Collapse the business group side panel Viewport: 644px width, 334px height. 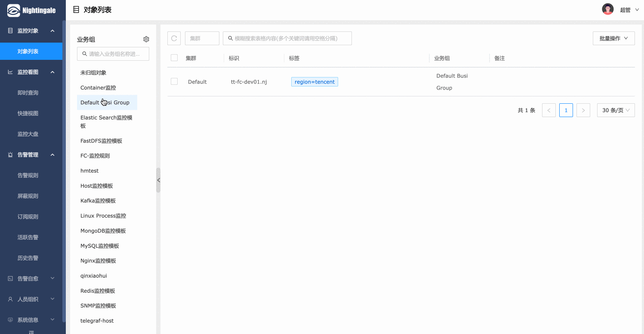[158, 180]
